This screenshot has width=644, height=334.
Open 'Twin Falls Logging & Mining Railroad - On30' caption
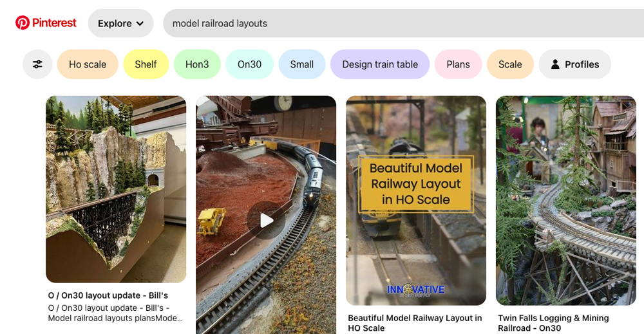click(x=553, y=323)
